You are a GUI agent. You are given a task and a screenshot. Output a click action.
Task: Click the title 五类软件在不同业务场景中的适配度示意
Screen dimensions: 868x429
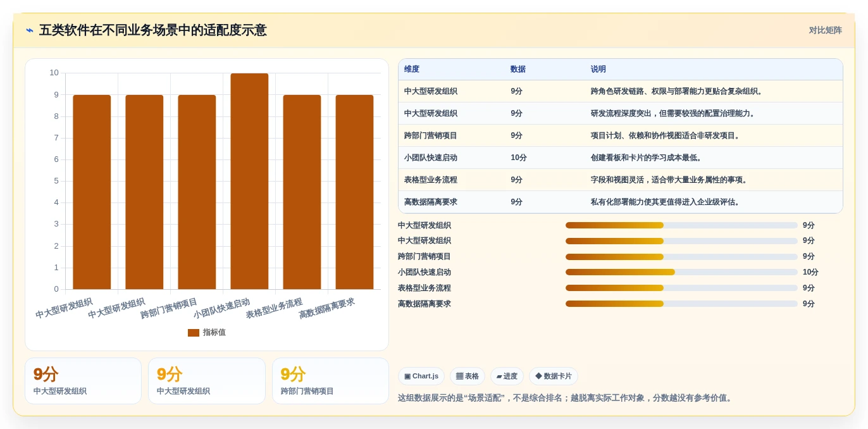point(153,30)
